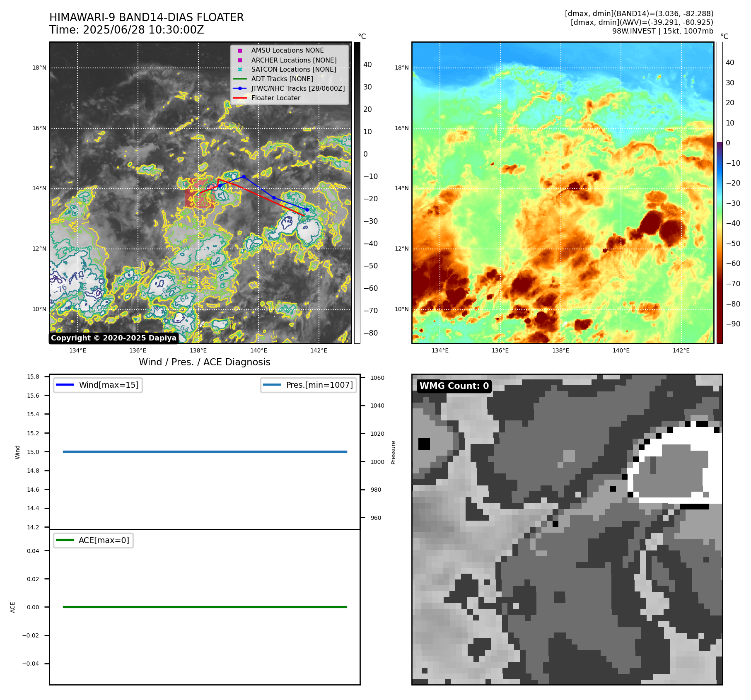Click the '−80' tick on grayscale colorbar
The height and width of the screenshot is (700, 751).
pos(371,333)
